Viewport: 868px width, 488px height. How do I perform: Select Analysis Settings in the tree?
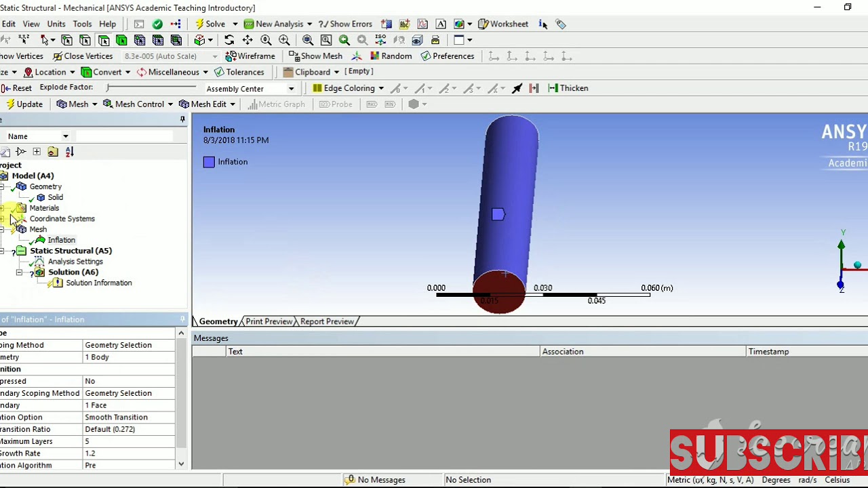[x=75, y=262]
